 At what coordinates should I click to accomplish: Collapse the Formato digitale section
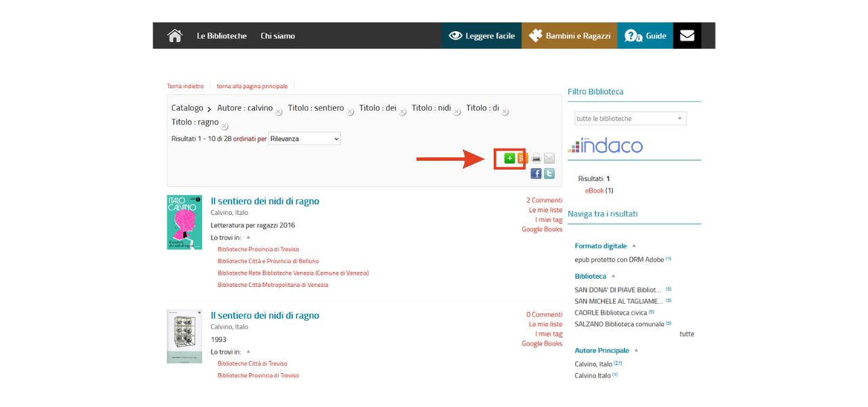point(634,246)
